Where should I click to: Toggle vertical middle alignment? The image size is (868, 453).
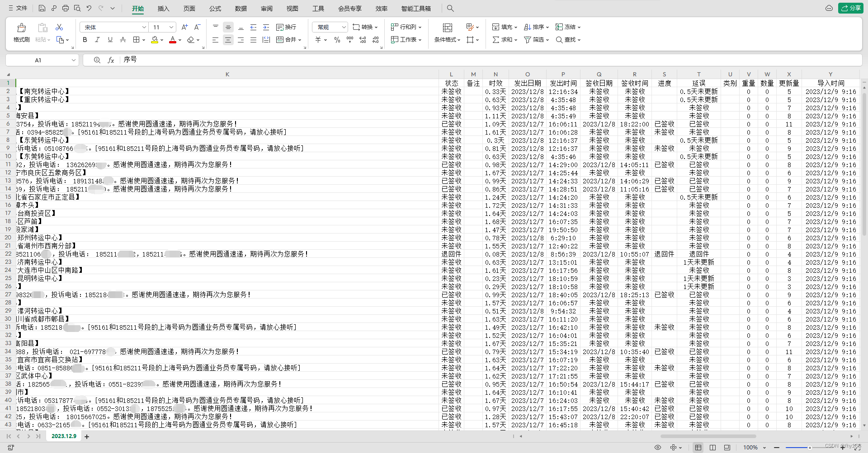[x=228, y=27]
